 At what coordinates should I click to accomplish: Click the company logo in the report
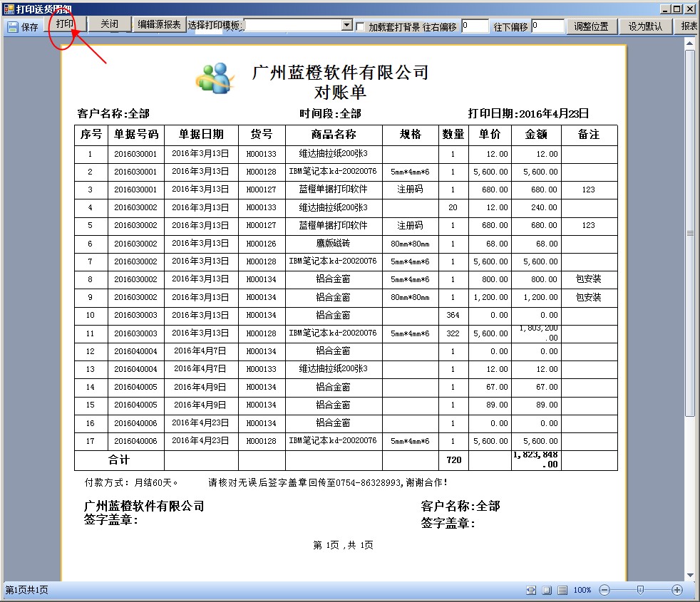coord(215,78)
